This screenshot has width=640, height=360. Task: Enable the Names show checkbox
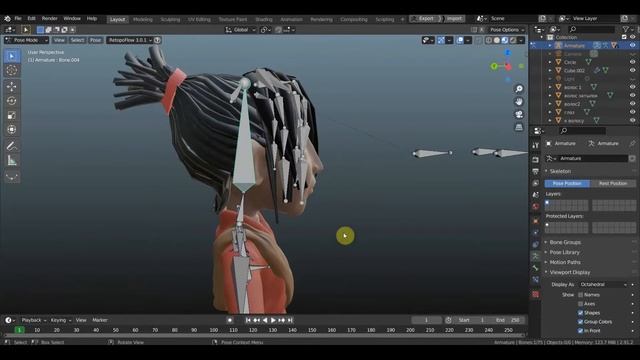pyautogui.click(x=580, y=295)
